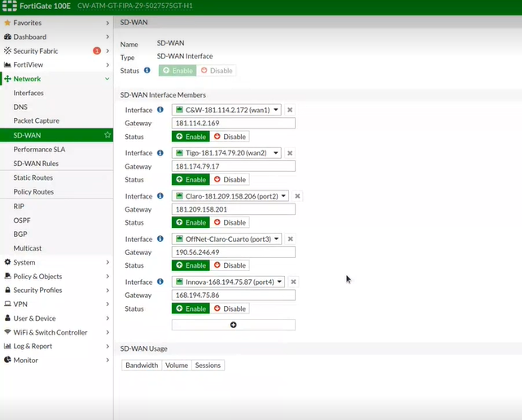Disable the Tigo wan2 interface status

pyautogui.click(x=230, y=179)
